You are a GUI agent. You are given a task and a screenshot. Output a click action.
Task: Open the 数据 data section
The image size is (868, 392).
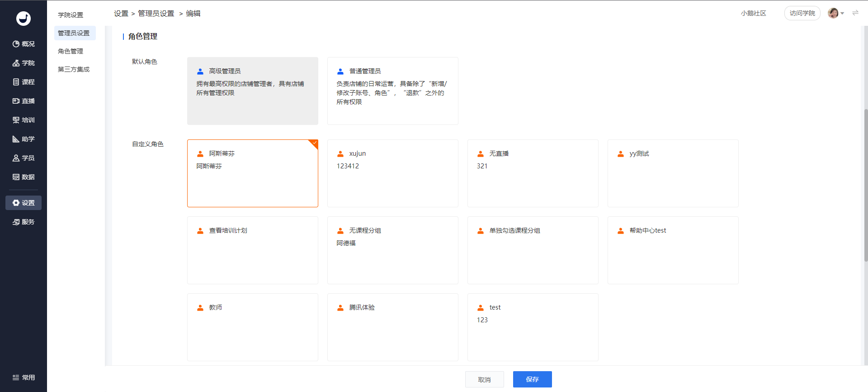[24, 177]
